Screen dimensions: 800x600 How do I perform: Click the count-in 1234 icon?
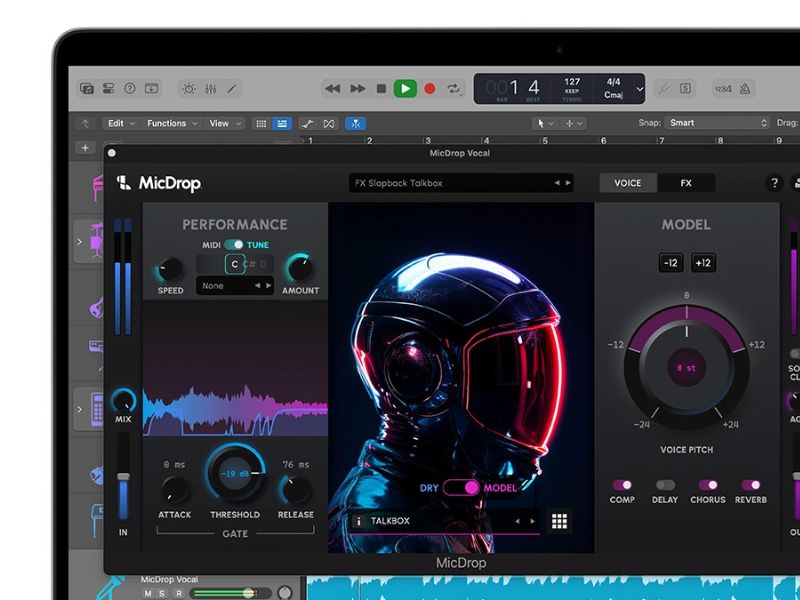[724, 88]
